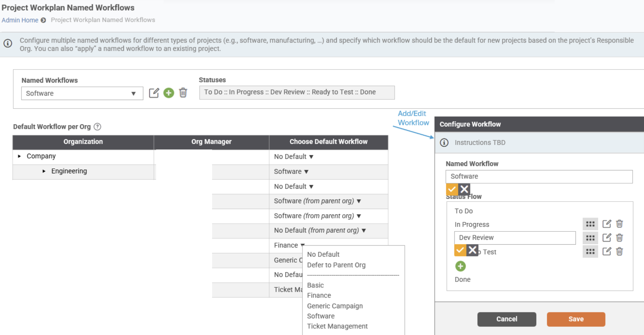Open help via the question mark beside Default Workflow per Org

[x=98, y=127]
